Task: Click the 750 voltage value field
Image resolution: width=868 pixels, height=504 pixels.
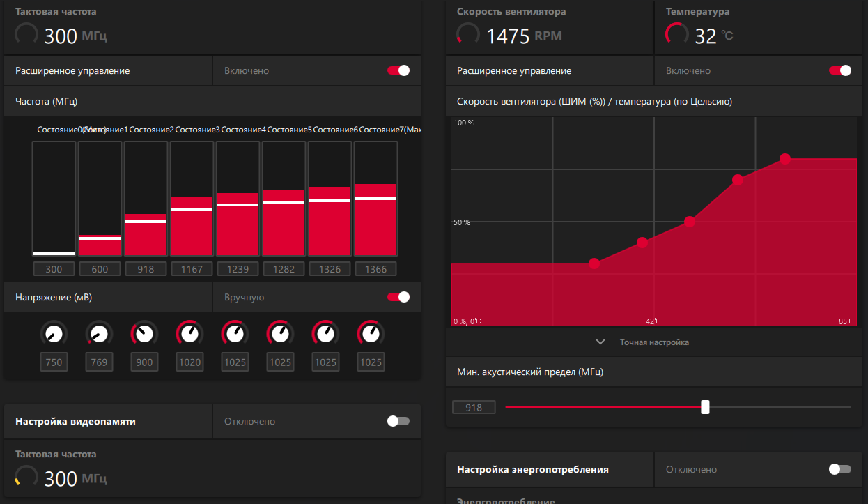Action: coord(54,362)
